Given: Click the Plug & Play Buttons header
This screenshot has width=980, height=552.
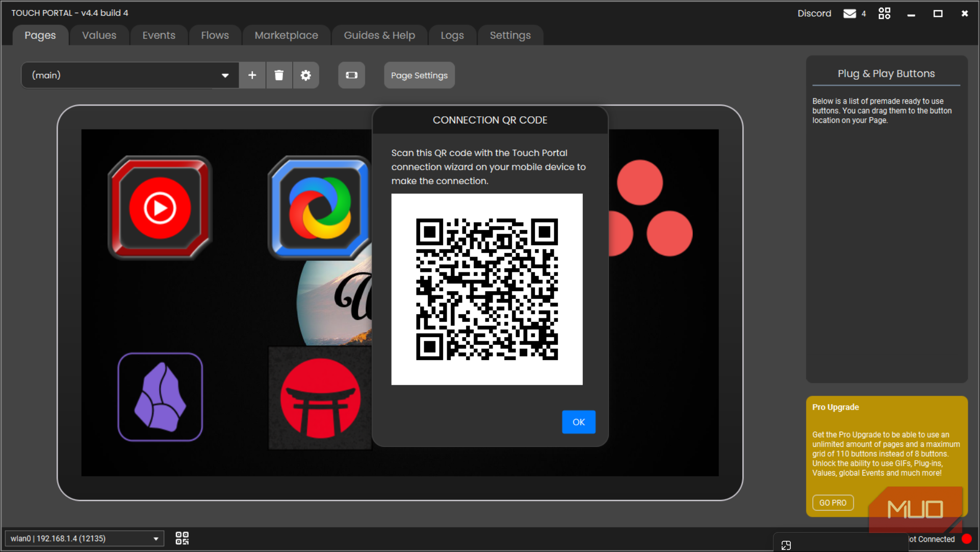Looking at the screenshot, I should (886, 73).
